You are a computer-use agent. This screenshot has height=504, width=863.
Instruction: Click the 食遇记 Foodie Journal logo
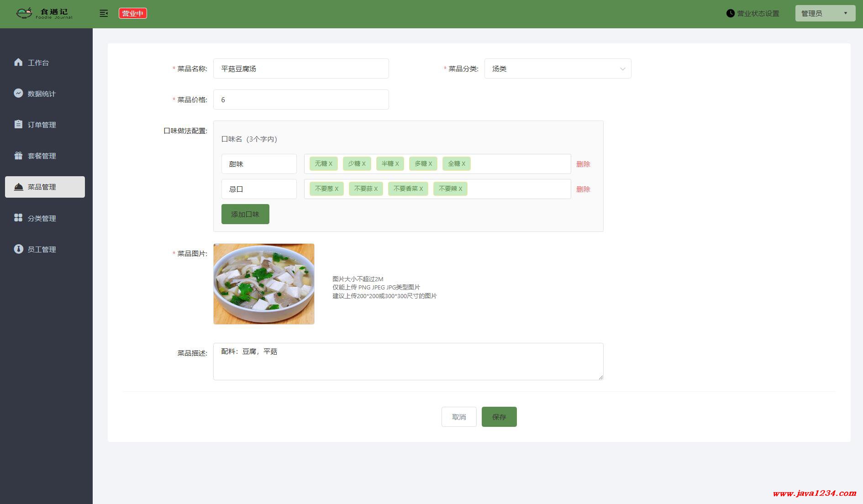coord(44,14)
